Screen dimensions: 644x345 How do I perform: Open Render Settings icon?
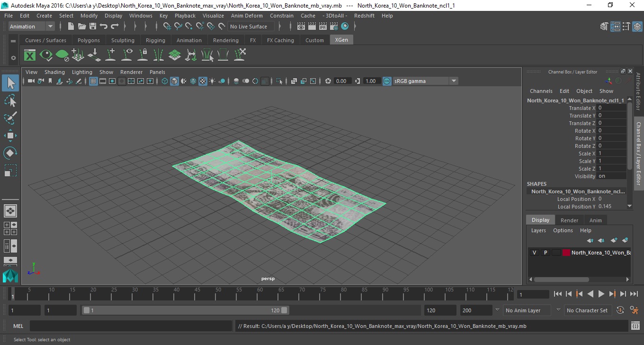coord(334,27)
